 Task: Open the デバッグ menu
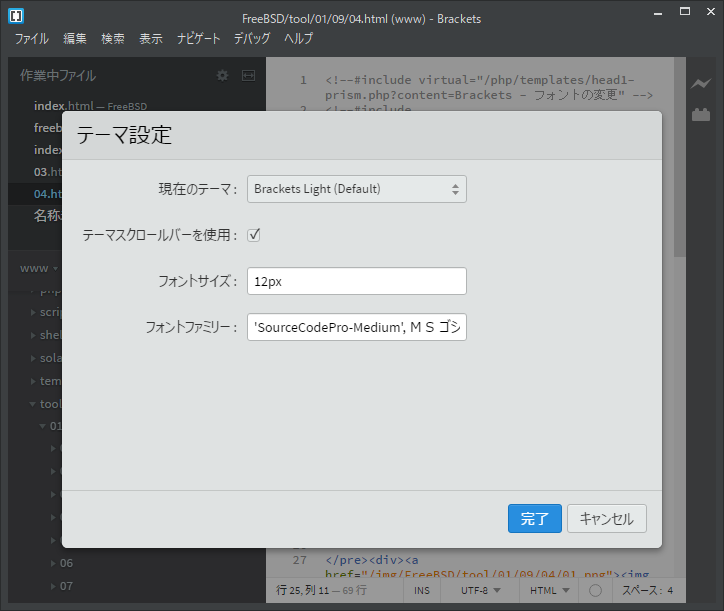tap(252, 38)
